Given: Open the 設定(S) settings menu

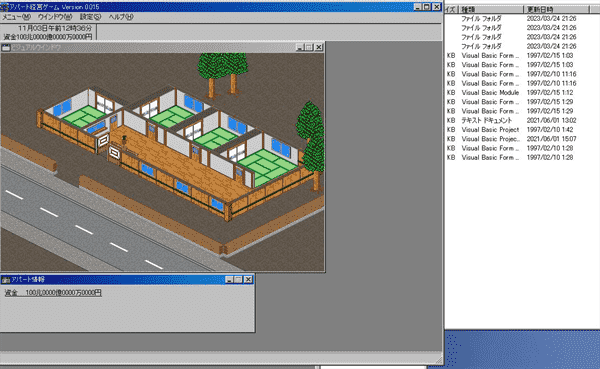Looking at the screenshot, I should click(90, 17).
